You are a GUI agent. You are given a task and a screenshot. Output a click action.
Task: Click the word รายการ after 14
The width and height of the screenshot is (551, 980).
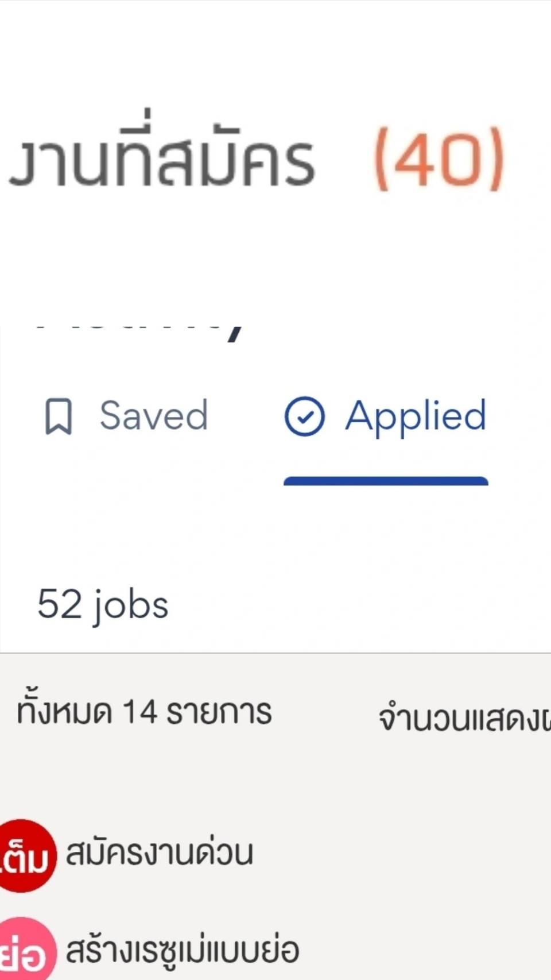tap(219, 712)
